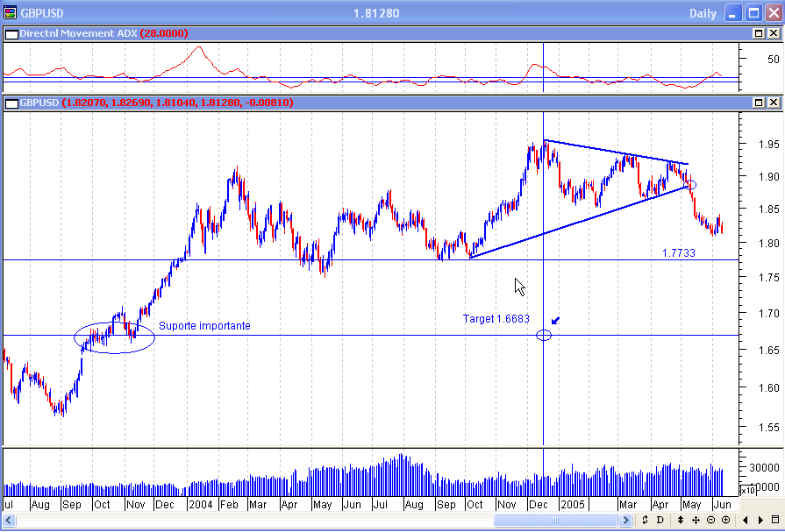785x532 pixels.
Task: Select the "Target 1.6683" annotation
Action: (496, 319)
